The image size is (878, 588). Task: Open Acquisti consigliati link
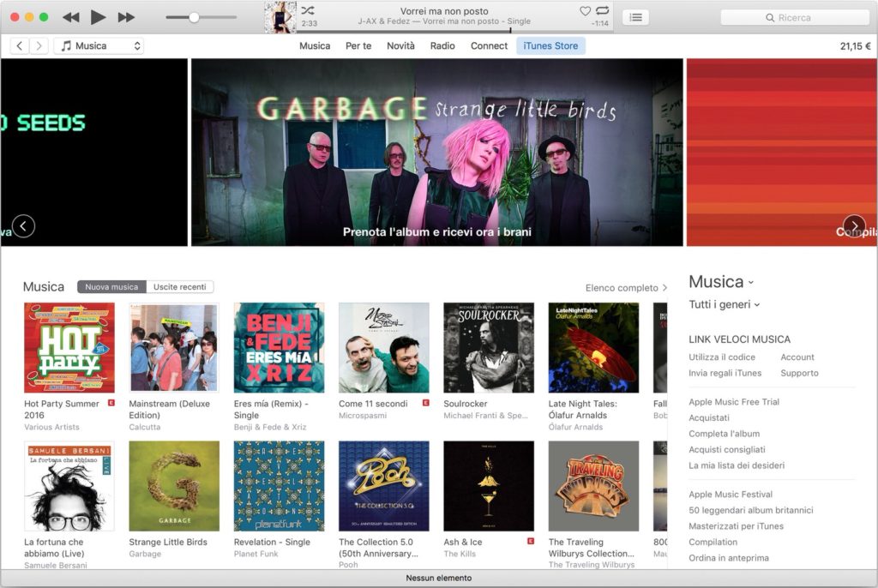727,449
